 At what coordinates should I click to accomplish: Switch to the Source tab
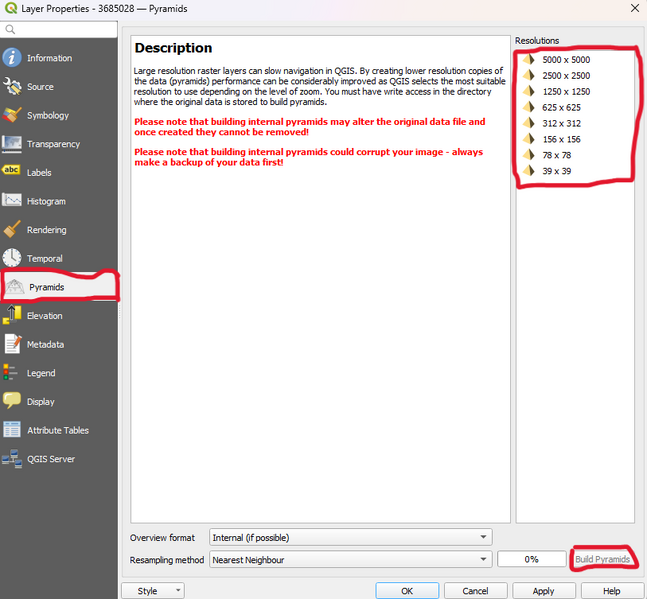59,87
